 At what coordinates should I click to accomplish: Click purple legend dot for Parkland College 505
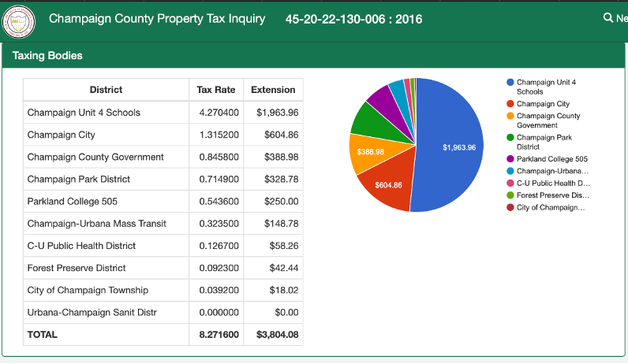pyautogui.click(x=510, y=159)
